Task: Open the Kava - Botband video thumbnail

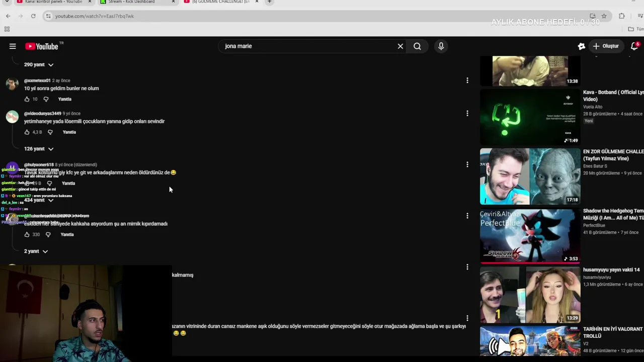Action: tap(530, 117)
